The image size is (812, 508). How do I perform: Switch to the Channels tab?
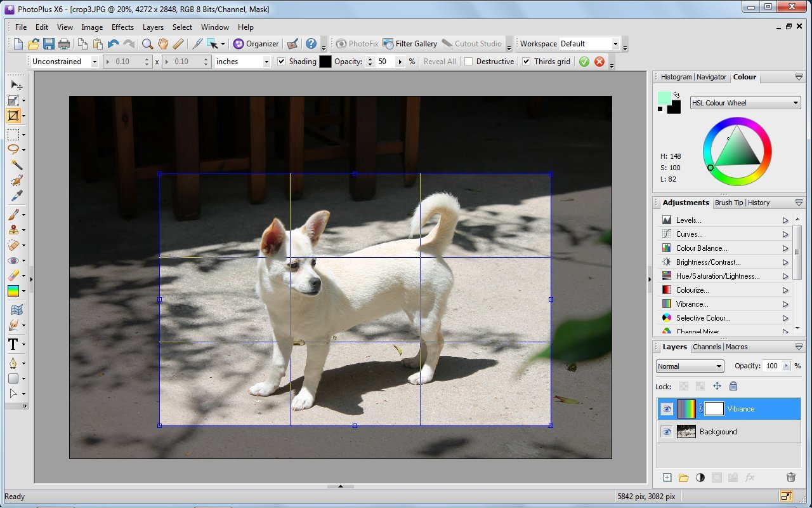(706, 347)
